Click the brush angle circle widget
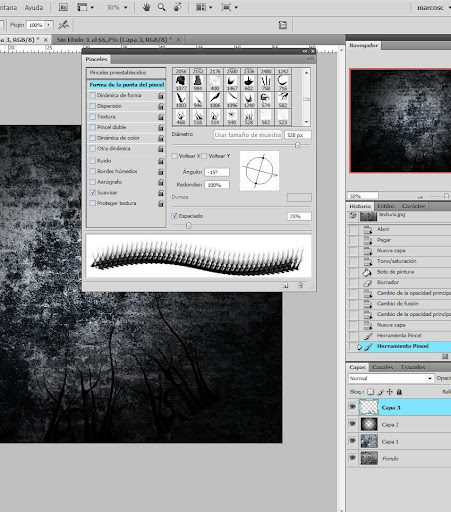 (x=259, y=171)
